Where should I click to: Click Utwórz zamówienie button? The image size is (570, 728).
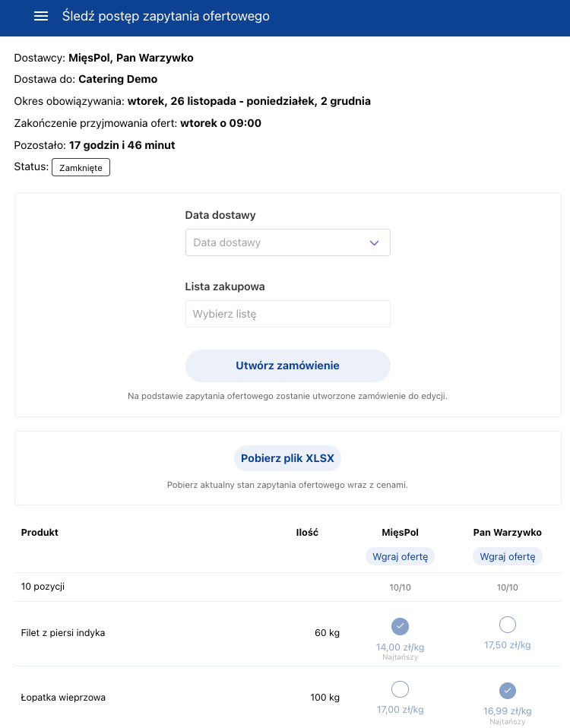288,366
